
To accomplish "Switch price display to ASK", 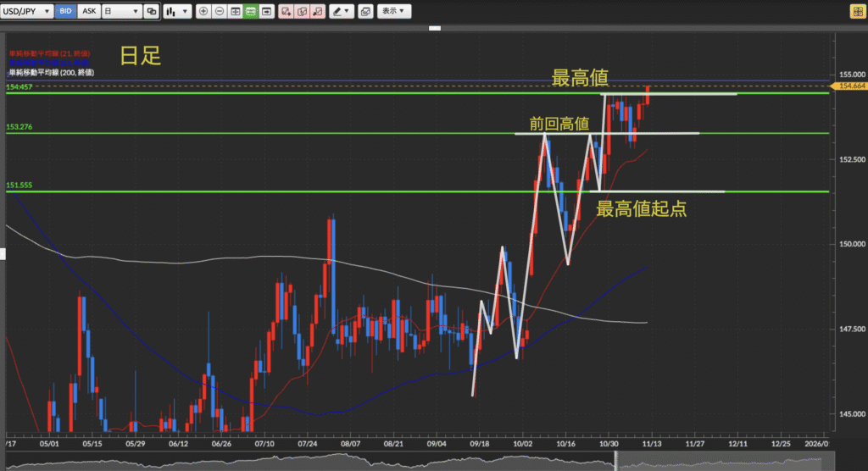I will click(88, 12).
